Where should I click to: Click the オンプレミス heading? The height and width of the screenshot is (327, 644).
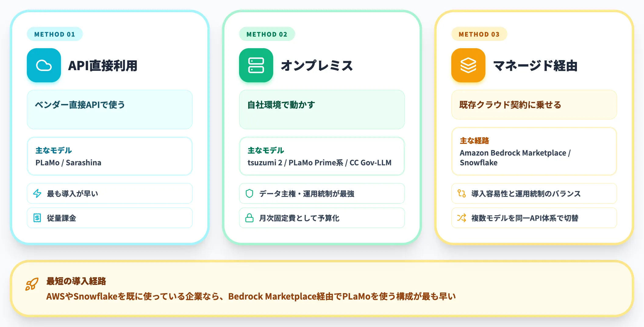[317, 66]
